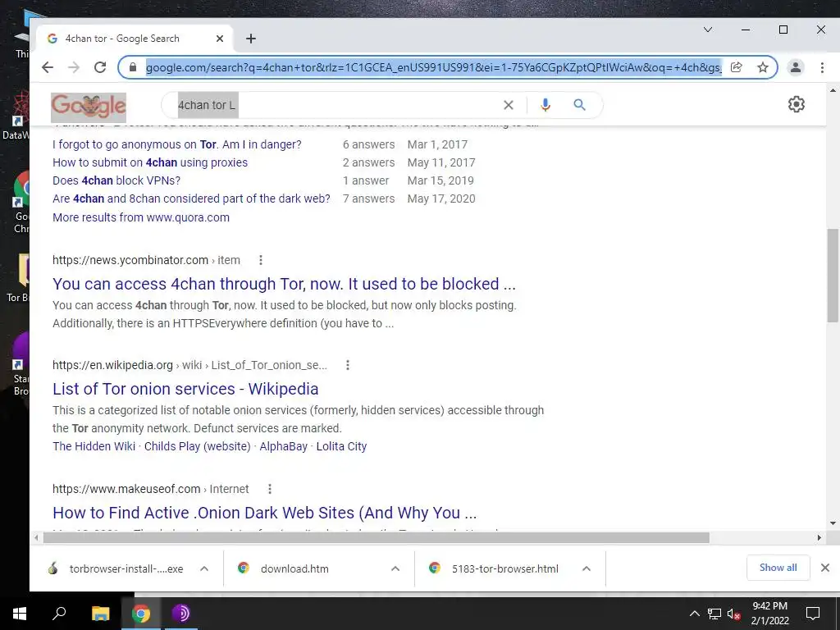
Task: Select the address bar URL
Action: [x=433, y=67]
